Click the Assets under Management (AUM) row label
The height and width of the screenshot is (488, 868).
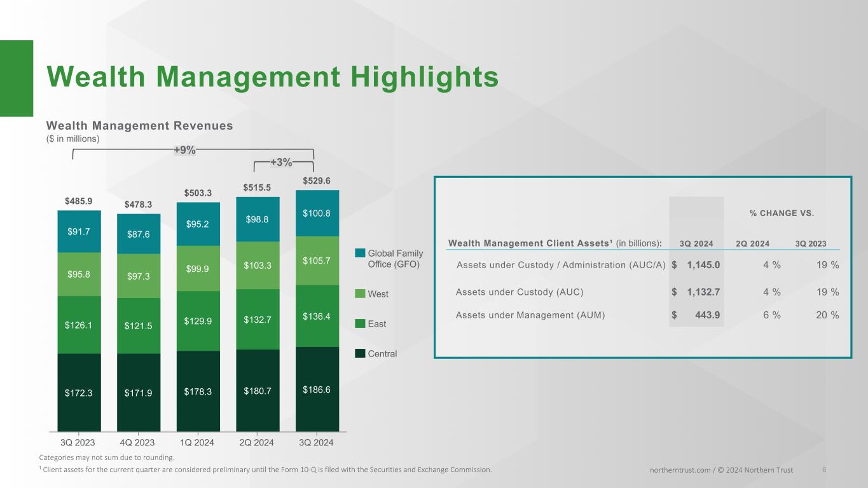530,315
